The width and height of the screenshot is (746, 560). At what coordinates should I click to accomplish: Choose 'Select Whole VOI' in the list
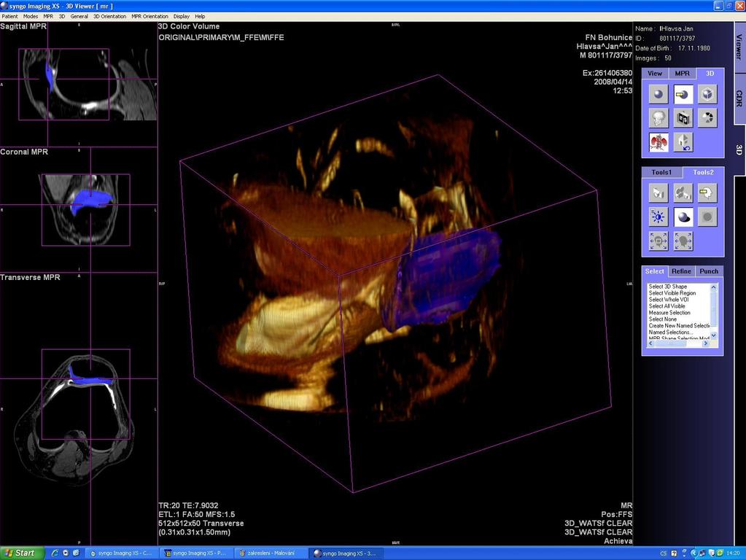click(x=669, y=300)
